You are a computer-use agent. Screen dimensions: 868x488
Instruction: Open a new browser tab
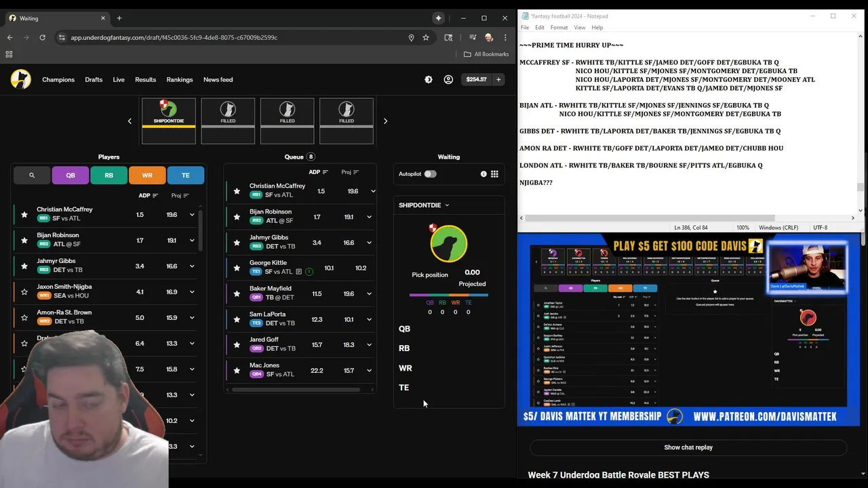pos(119,18)
